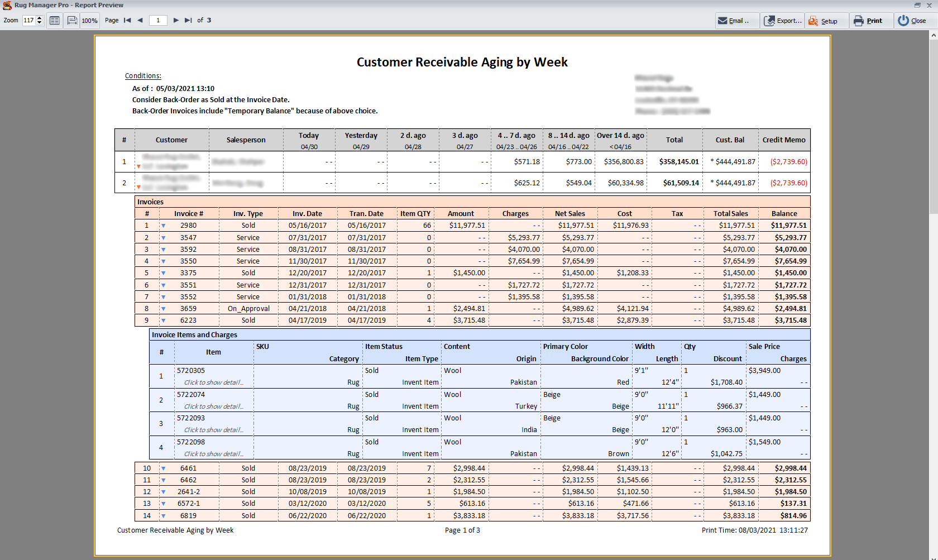This screenshot has height=560, width=938.
Task: Decrease zoom with the down spinner arrow
Action: click(40, 23)
